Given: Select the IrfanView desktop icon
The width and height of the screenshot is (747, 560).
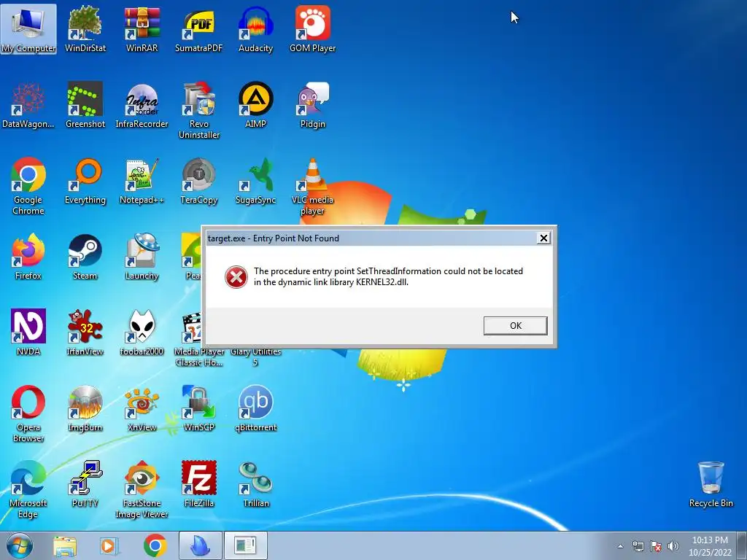Looking at the screenshot, I should point(85,332).
